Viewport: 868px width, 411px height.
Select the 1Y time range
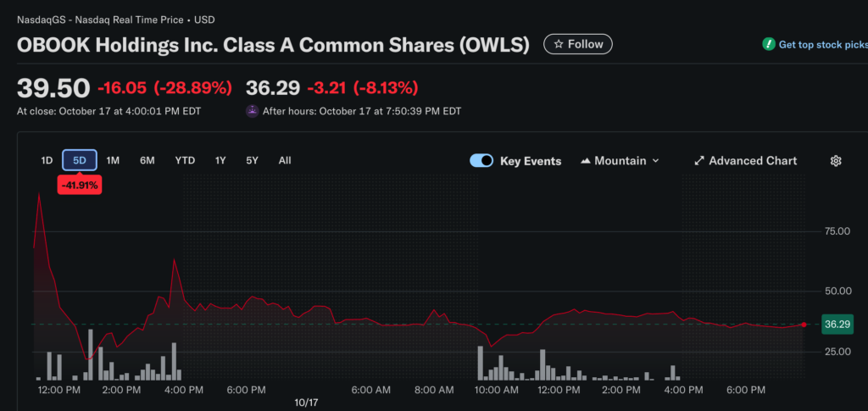(220, 160)
